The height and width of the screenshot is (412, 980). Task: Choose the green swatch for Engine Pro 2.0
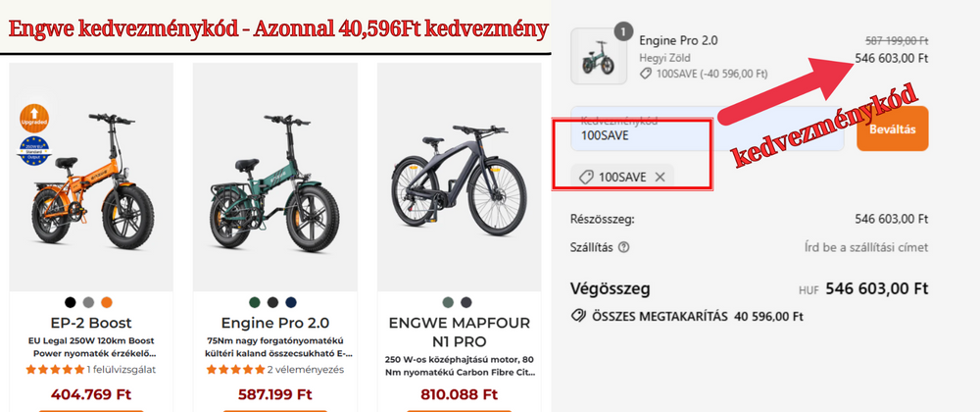(254, 301)
